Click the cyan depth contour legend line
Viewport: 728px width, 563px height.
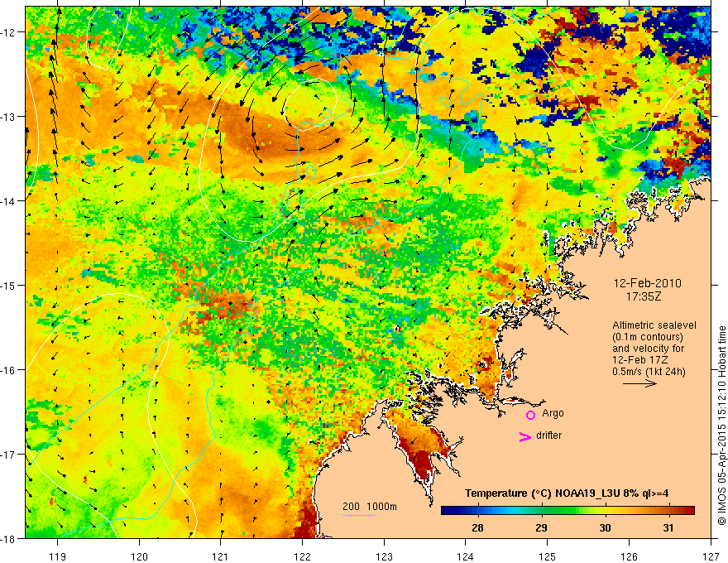point(359,515)
